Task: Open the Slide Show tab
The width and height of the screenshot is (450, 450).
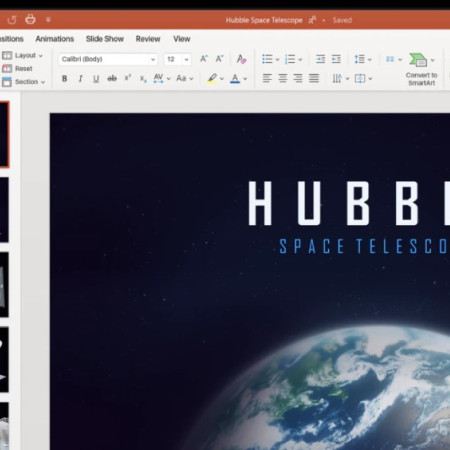Action: 105,39
